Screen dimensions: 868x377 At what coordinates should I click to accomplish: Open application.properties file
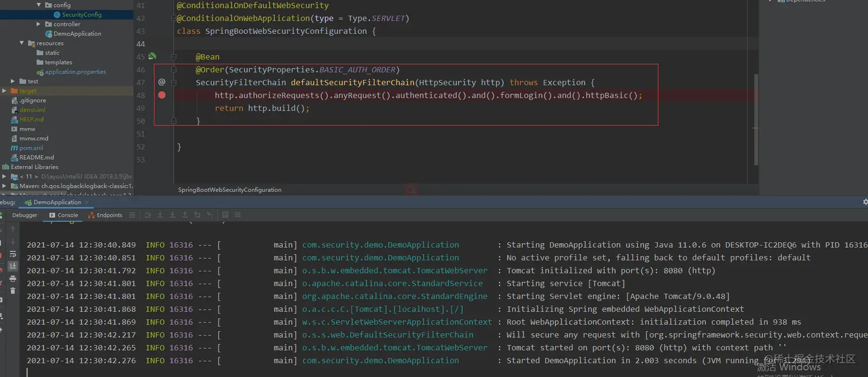(71, 72)
